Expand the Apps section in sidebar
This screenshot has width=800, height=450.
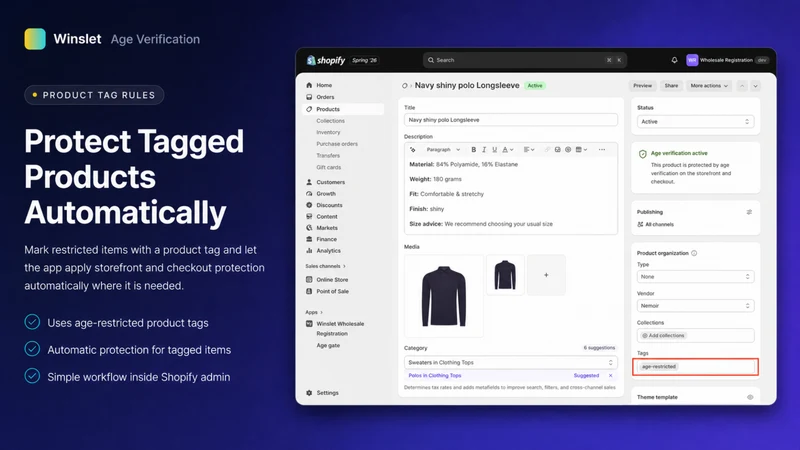(314, 312)
